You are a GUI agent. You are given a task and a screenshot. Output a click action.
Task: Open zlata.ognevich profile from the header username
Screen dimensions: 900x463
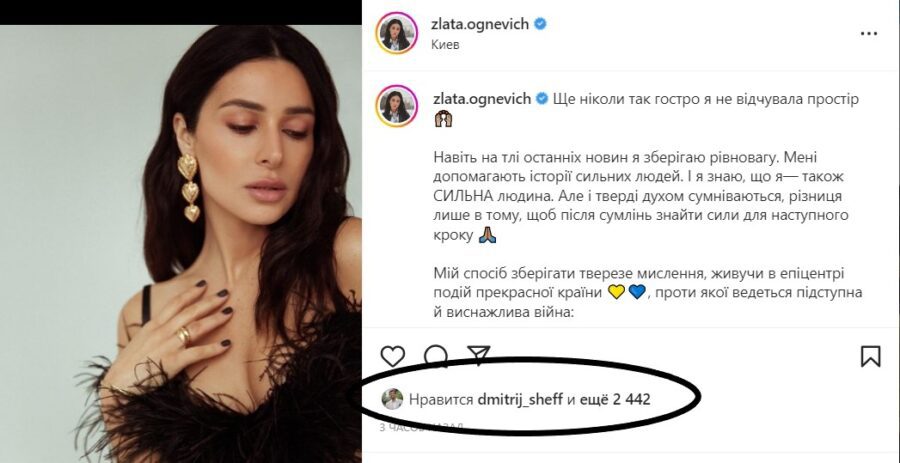coord(480,24)
